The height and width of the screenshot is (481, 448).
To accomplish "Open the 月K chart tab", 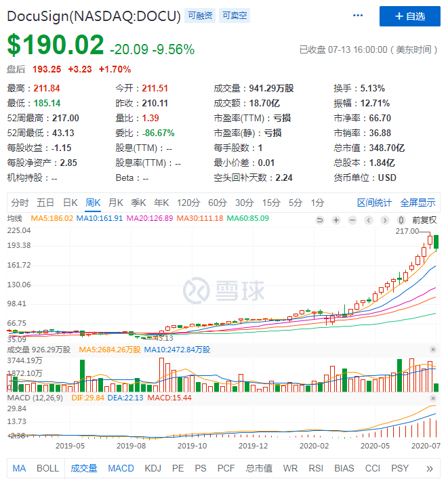I will (x=116, y=203).
